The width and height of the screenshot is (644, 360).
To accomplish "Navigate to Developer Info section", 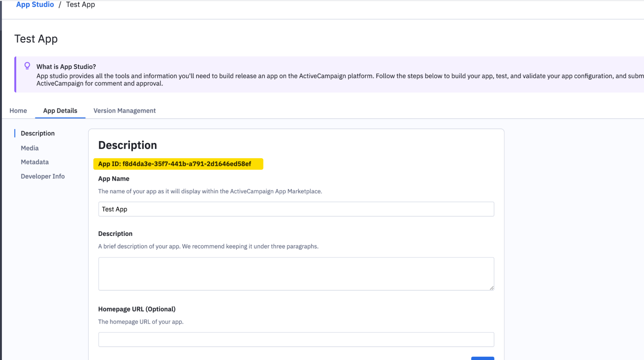I will (x=43, y=176).
